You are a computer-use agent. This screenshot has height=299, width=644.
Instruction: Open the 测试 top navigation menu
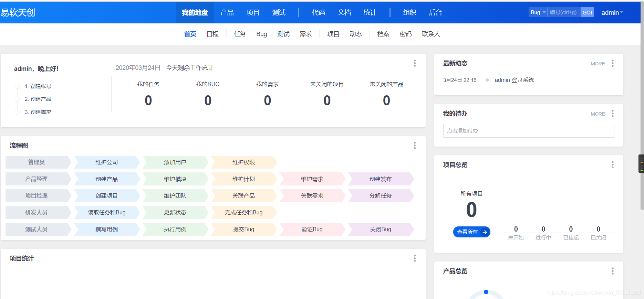(279, 13)
